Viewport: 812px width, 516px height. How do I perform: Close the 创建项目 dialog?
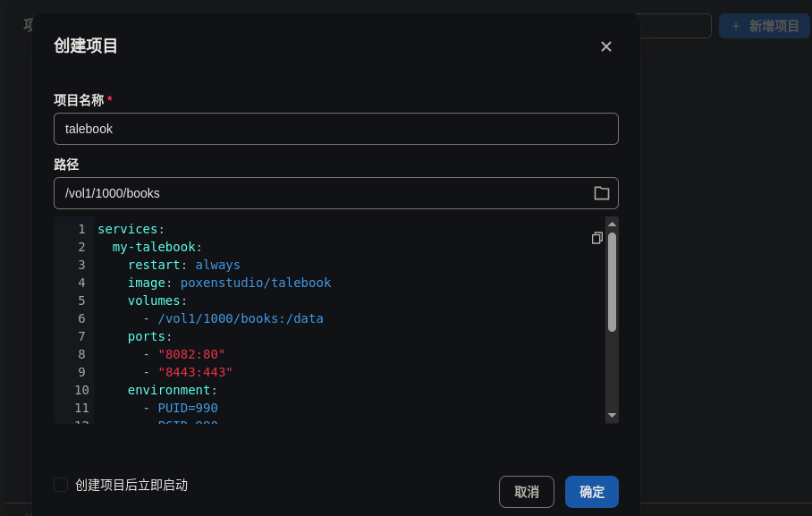(x=606, y=47)
